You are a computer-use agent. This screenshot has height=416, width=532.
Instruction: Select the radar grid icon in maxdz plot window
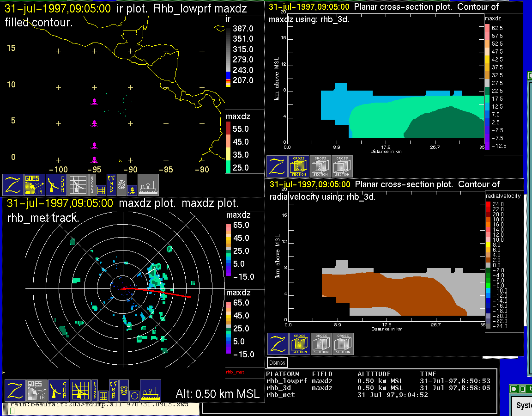pos(79,390)
